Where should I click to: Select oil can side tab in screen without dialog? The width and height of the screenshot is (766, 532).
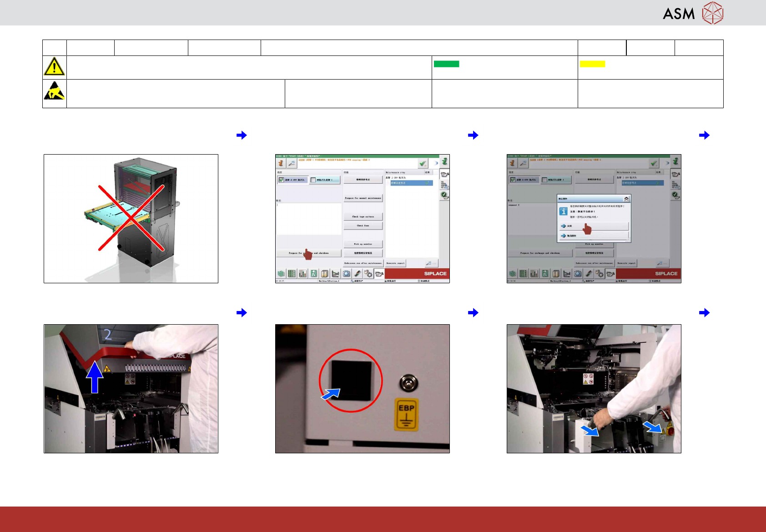(445, 174)
